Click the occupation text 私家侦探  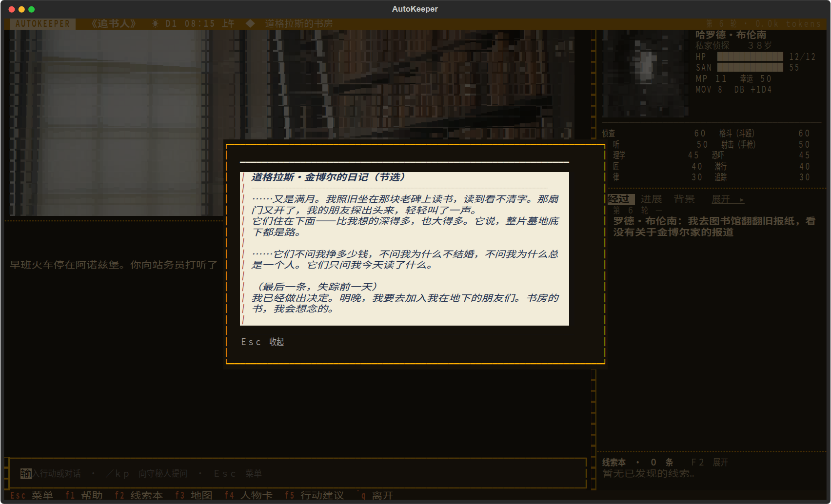click(x=712, y=45)
